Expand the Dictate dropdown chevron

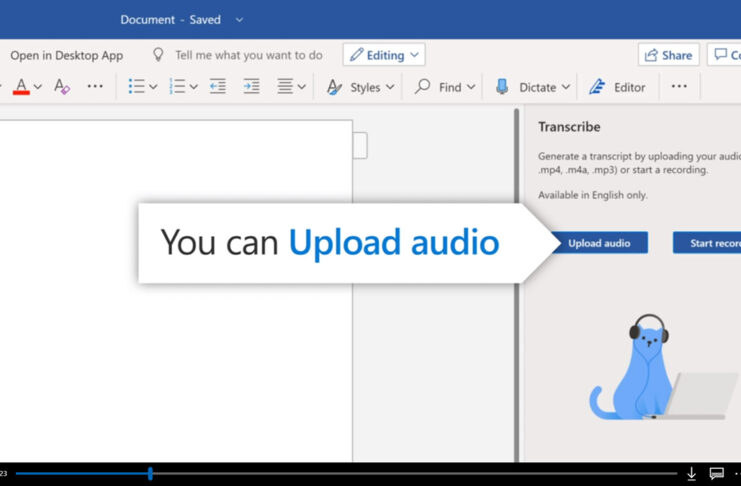(x=566, y=87)
